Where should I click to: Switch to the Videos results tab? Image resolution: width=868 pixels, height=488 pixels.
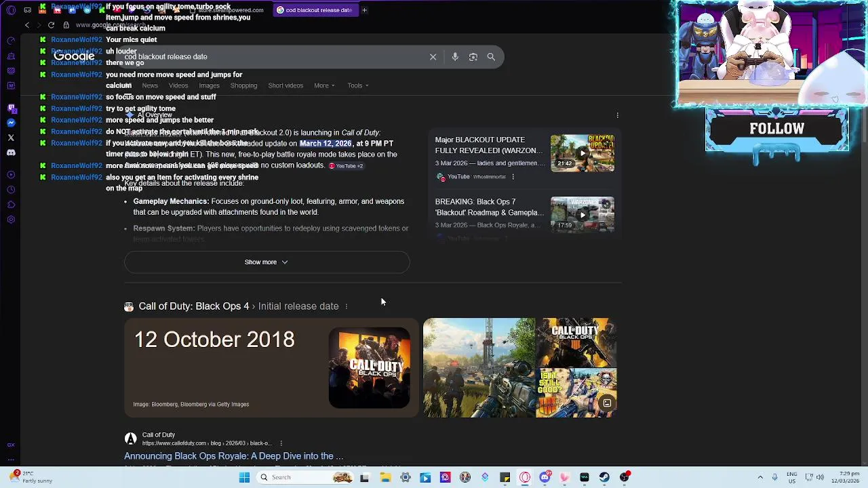coord(178,85)
